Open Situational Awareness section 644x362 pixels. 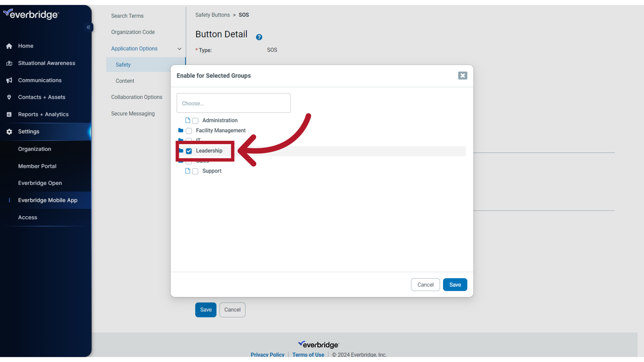(46, 63)
